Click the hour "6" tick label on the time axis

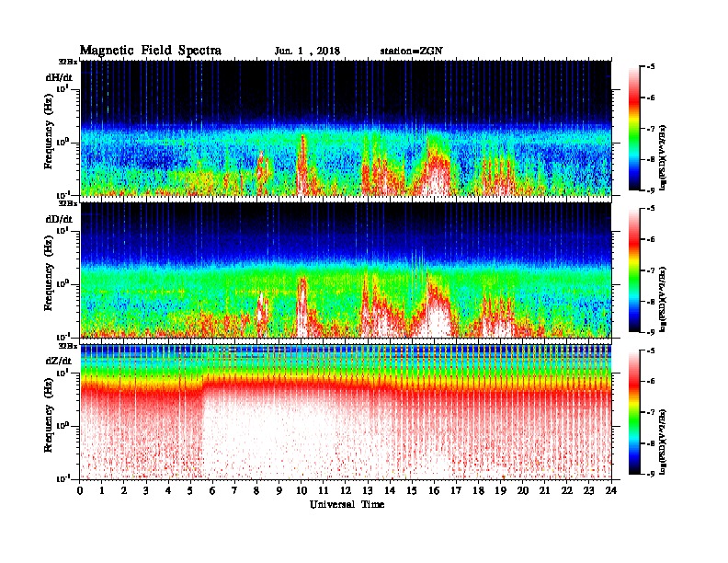(x=212, y=490)
